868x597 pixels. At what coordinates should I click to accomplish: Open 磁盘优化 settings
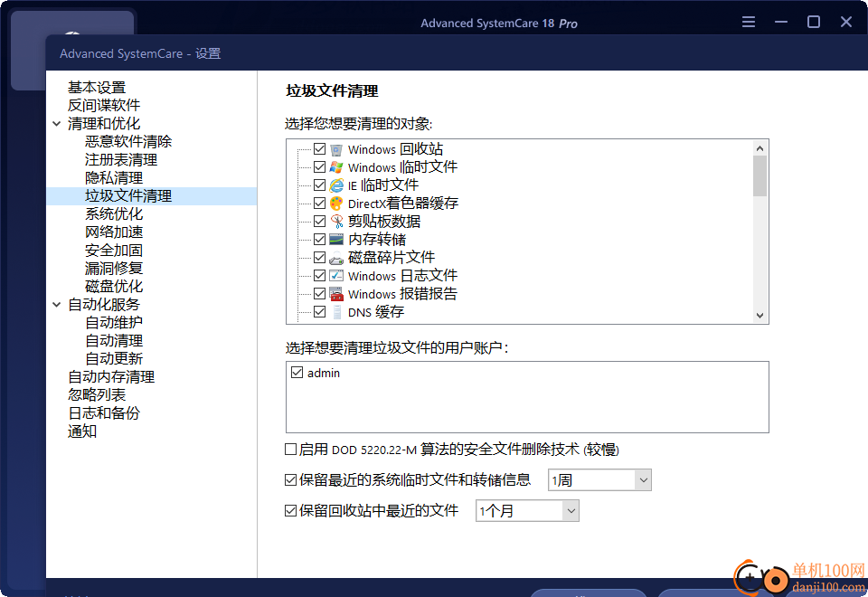[x=114, y=287]
